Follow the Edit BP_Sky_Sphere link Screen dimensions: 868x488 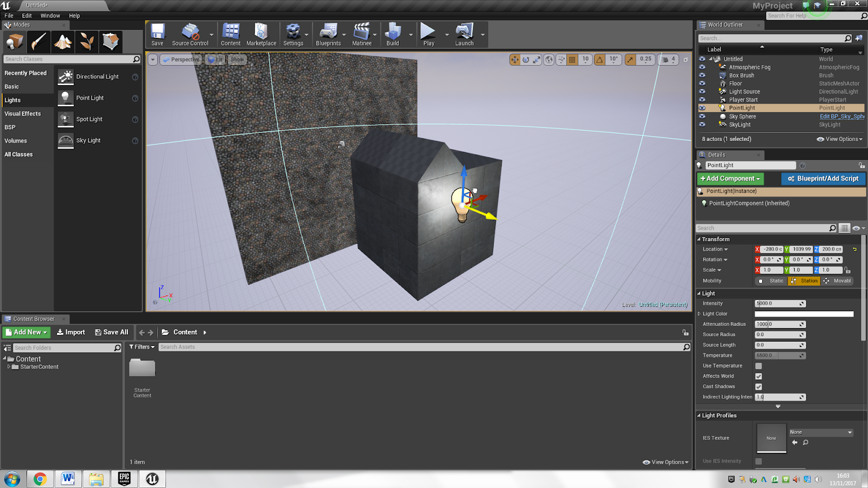[x=842, y=117]
